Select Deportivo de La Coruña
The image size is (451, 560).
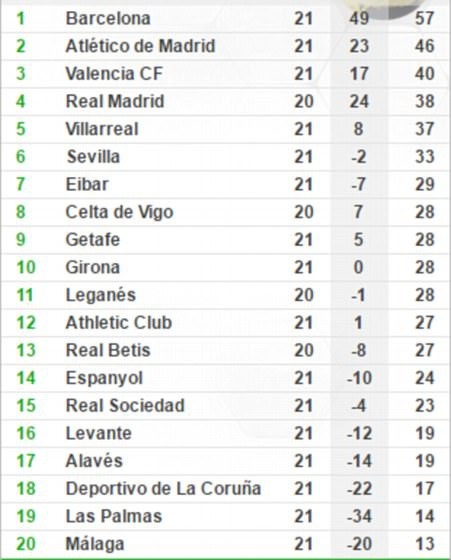click(163, 489)
